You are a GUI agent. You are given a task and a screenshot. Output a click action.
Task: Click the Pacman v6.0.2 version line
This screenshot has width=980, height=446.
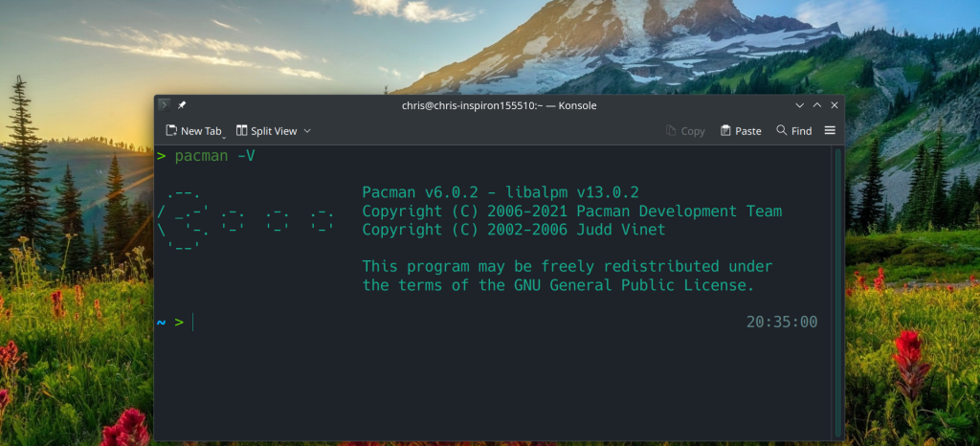[500, 192]
